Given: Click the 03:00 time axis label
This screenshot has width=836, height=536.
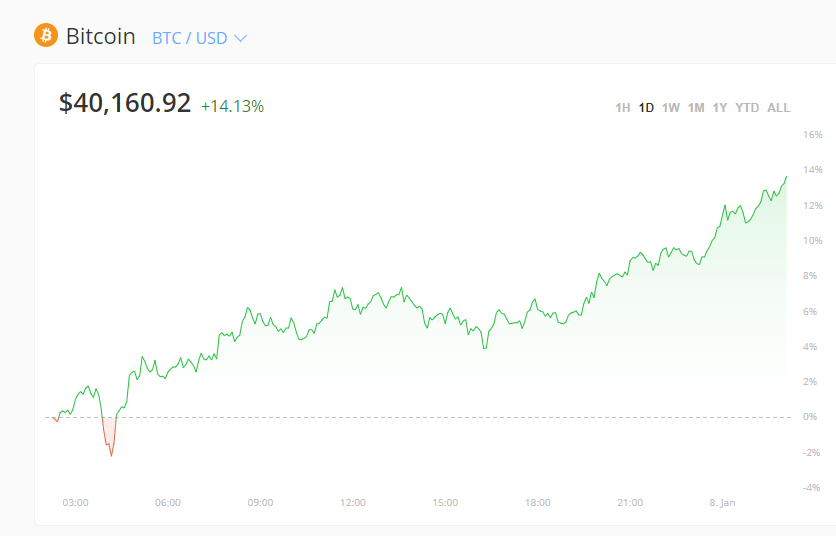Looking at the screenshot, I should (x=75, y=502).
